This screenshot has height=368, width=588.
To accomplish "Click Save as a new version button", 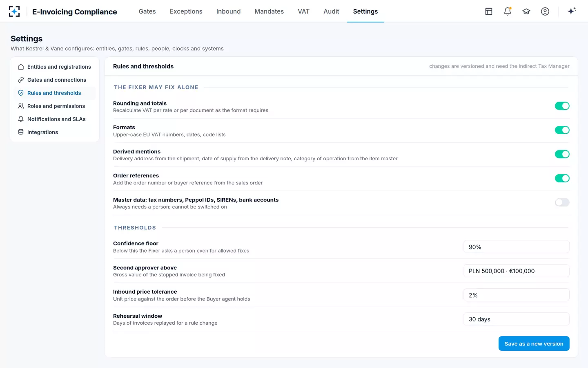I will [534, 343].
